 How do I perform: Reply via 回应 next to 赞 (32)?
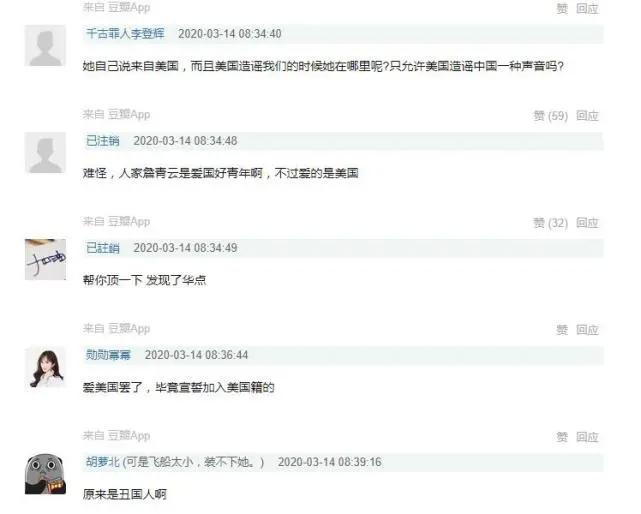point(587,223)
